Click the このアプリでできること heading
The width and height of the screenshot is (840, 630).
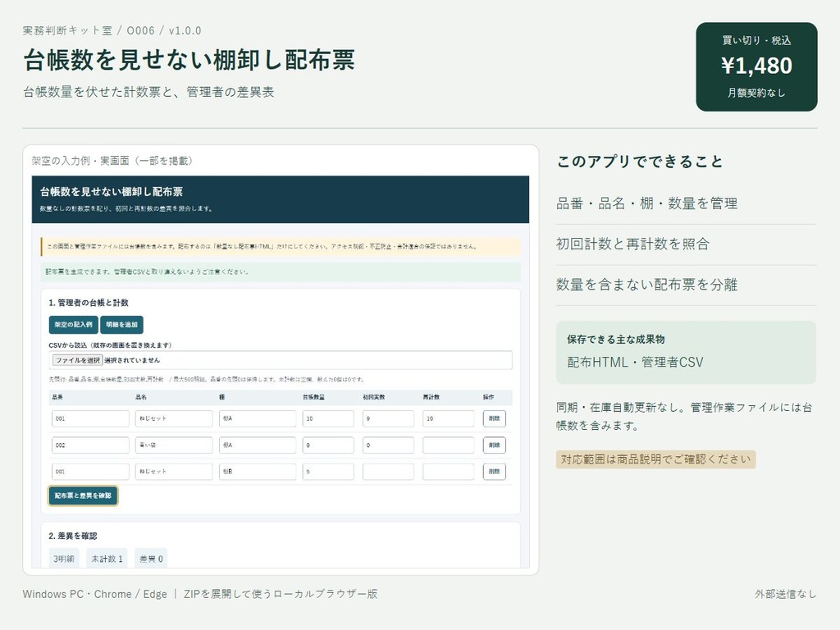point(640,162)
